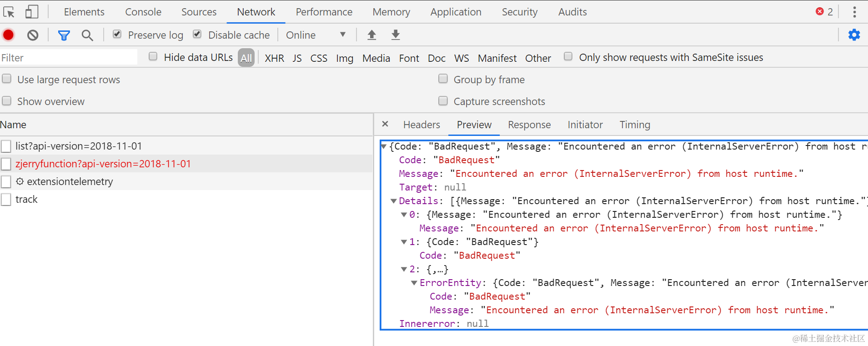868x346 pixels.
Task: Enable Use large request rows
Action: 7,79
